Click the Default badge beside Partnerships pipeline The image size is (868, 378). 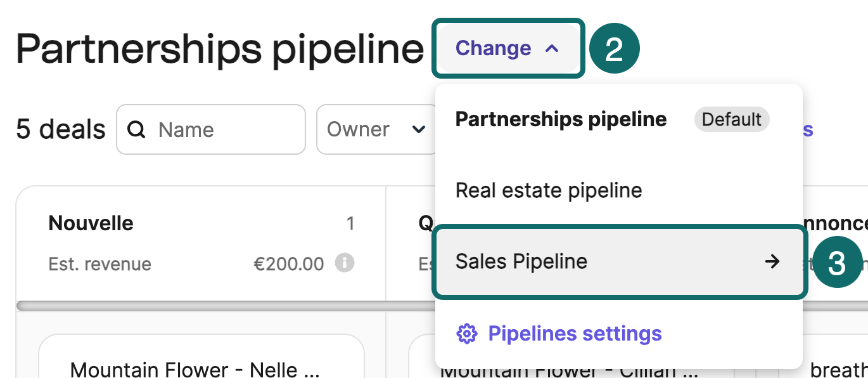(732, 119)
